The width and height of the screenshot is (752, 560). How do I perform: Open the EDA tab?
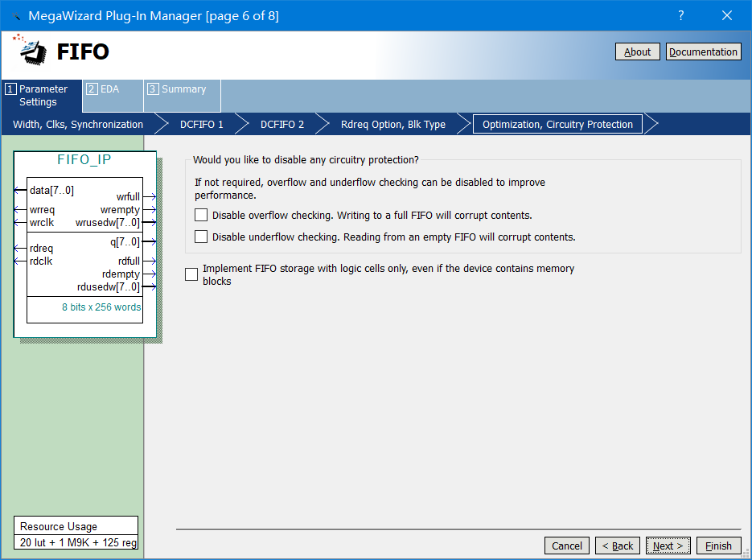tap(113, 96)
